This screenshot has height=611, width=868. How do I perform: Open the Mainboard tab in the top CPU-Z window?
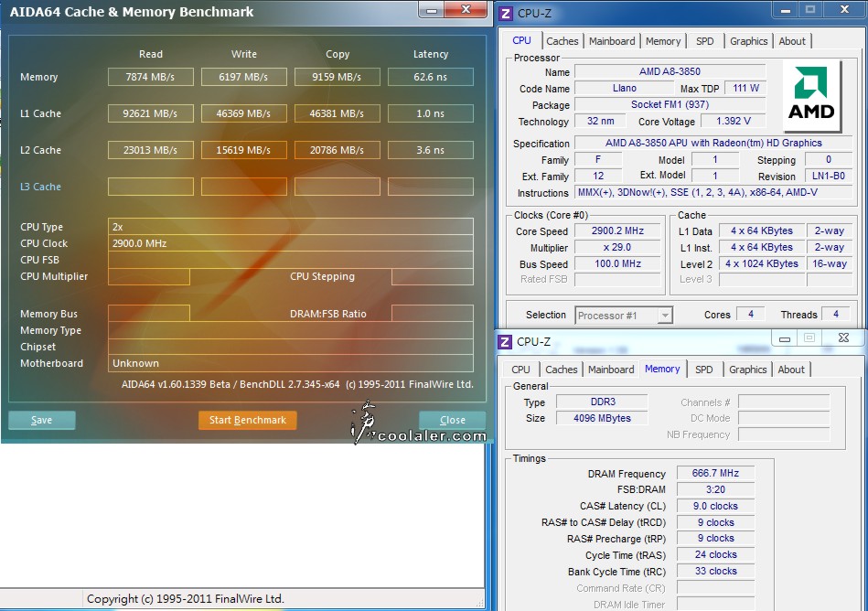coord(612,41)
